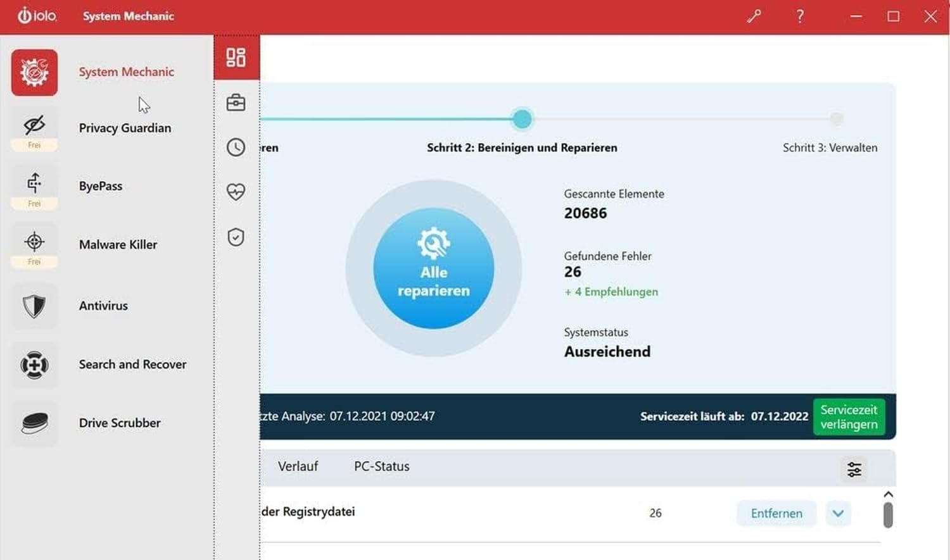Click the Servicezeit expiry date 07.12.2022
This screenshot has width=950, height=560.
coord(780,416)
